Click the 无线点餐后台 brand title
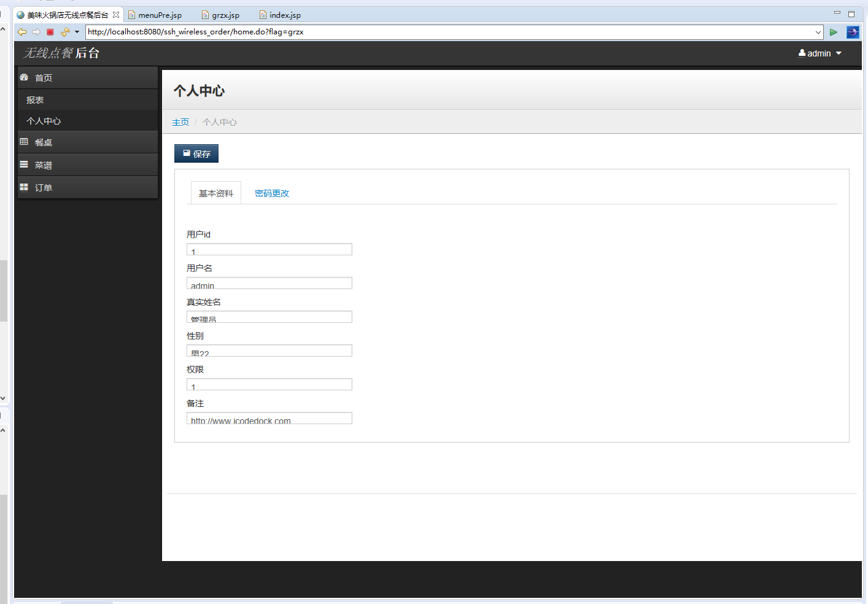 (61, 53)
